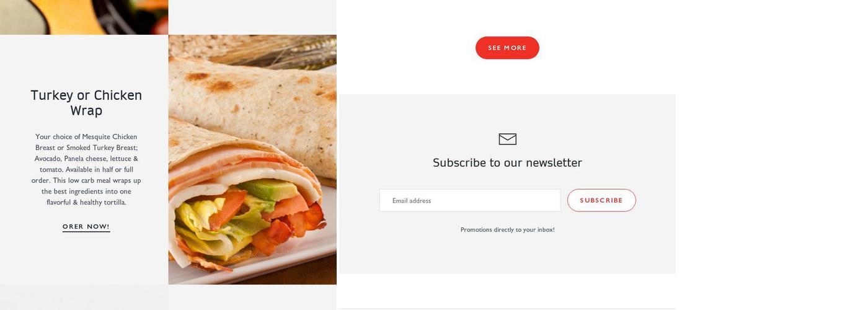Screen dimensions: 868x310
Task: Focus the Email address input field
Action: click(x=470, y=200)
